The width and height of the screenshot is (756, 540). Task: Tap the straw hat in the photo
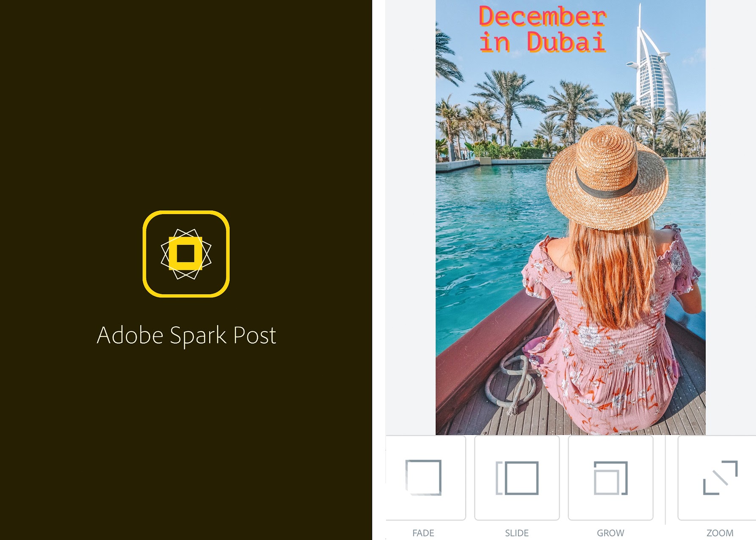click(607, 177)
